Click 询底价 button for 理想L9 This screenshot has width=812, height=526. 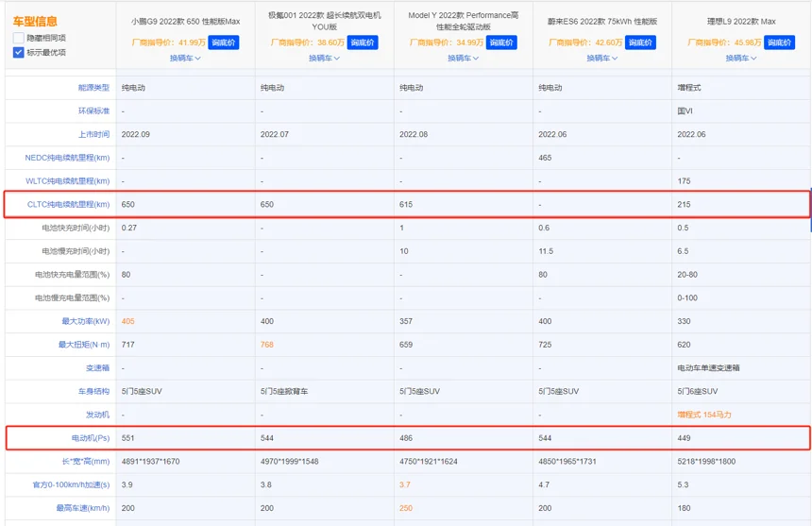[779, 42]
